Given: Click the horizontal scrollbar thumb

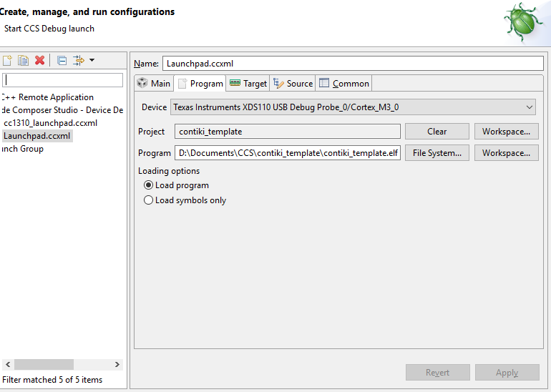Looking at the screenshot, I should point(44,364).
